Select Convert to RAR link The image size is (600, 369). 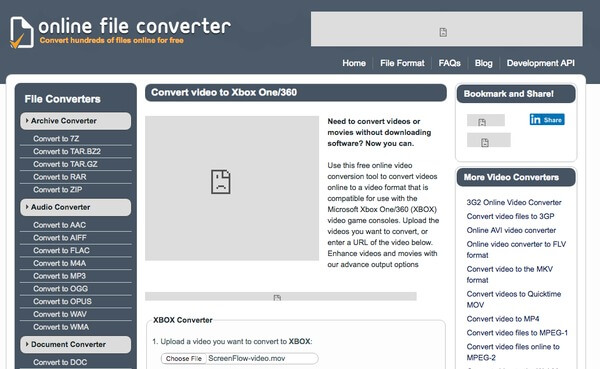[60, 177]
